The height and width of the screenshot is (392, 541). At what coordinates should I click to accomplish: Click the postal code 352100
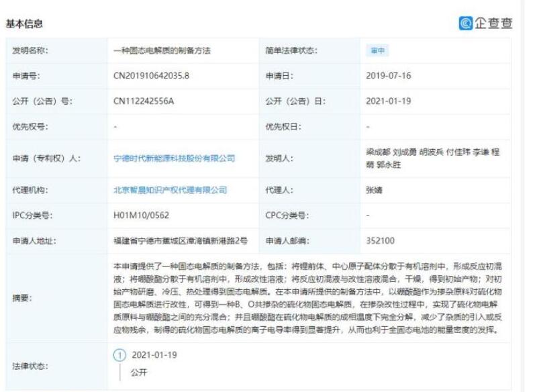pos(380,241)
